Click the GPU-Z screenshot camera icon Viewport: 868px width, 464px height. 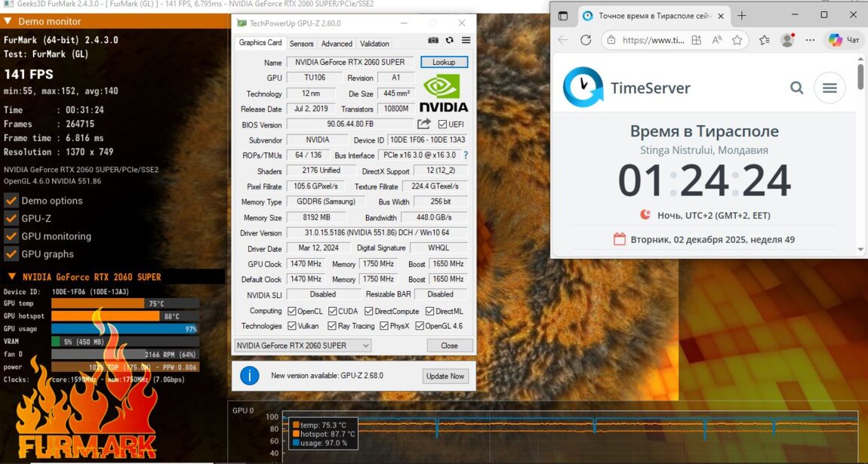(433, 41)
